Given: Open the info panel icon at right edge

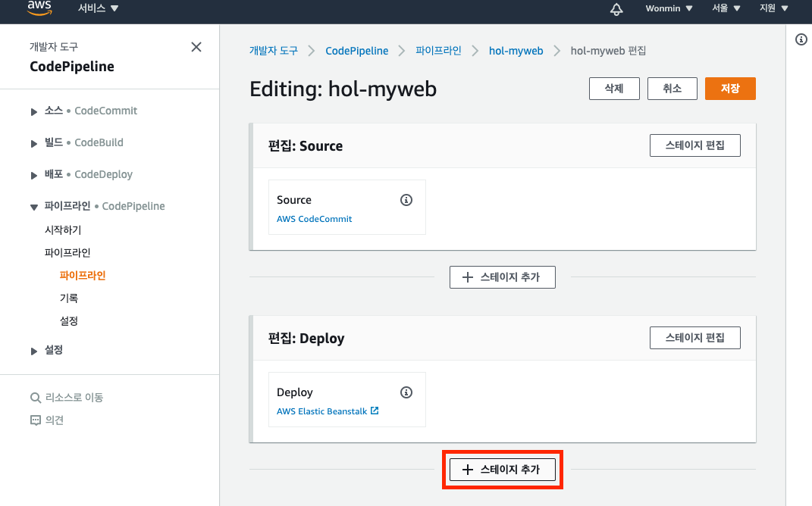Looking at the screenshot, I should click(801, 39).
